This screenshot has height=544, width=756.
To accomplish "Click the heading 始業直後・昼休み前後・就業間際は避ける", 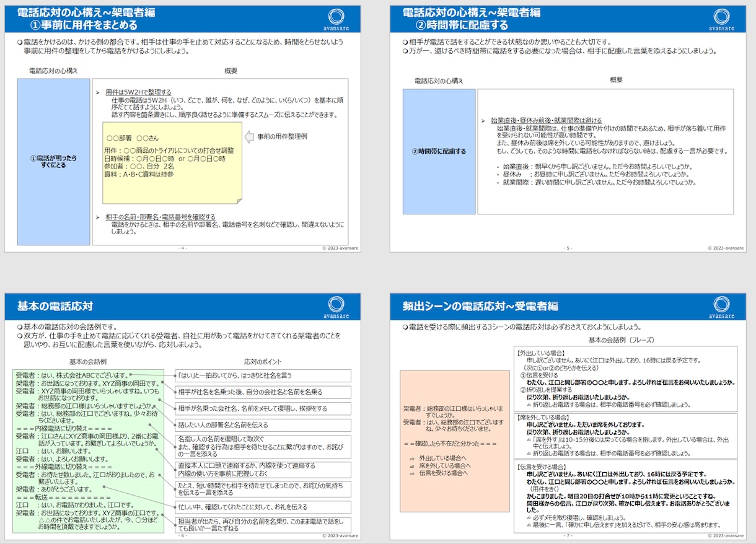I will 546,120.
